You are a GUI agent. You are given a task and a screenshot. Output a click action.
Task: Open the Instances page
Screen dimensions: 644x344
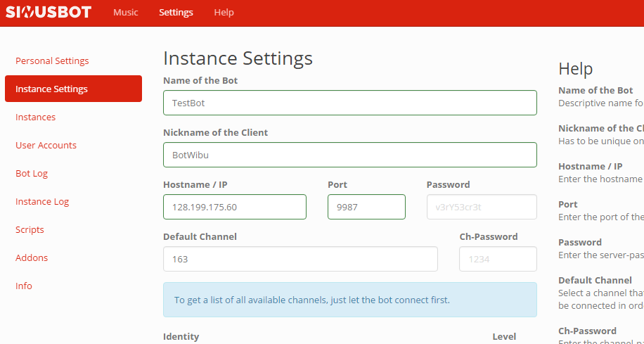35,117
